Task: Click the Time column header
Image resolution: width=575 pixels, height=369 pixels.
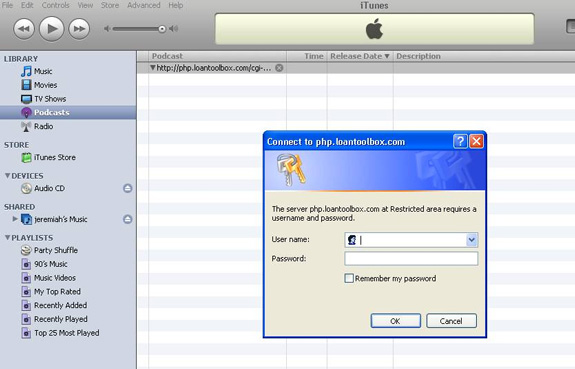Action: 307,56
